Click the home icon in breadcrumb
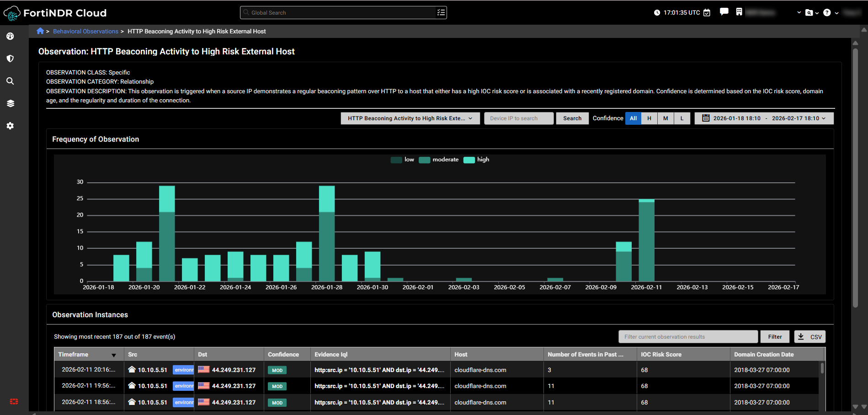The height and width of the screenshot is (415, 868). click(x=40, y=31)
